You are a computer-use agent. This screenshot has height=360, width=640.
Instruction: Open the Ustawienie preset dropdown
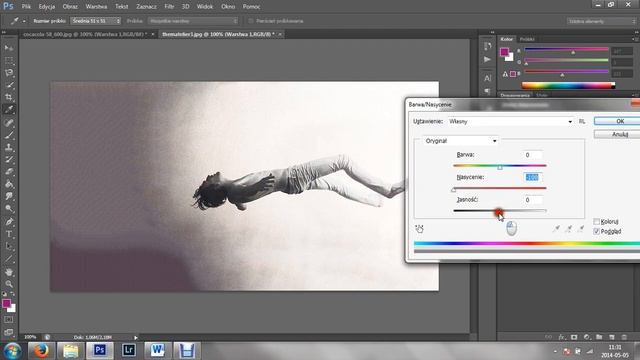click(510, 121)
